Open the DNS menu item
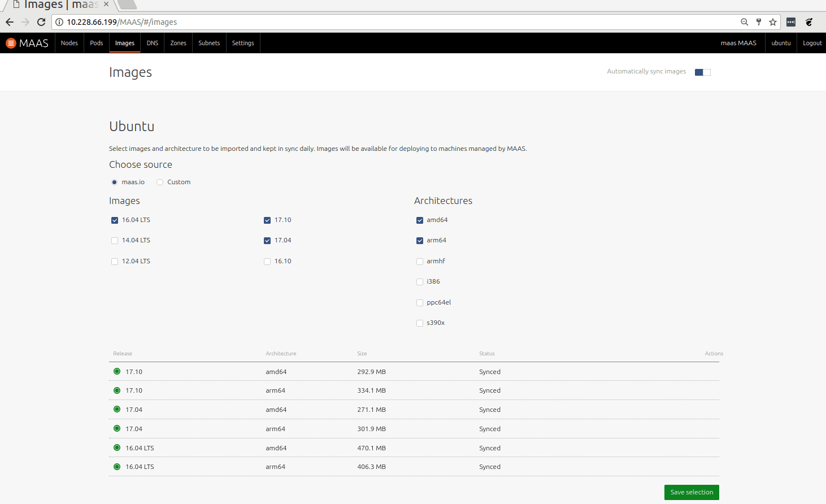 (153, 43)
